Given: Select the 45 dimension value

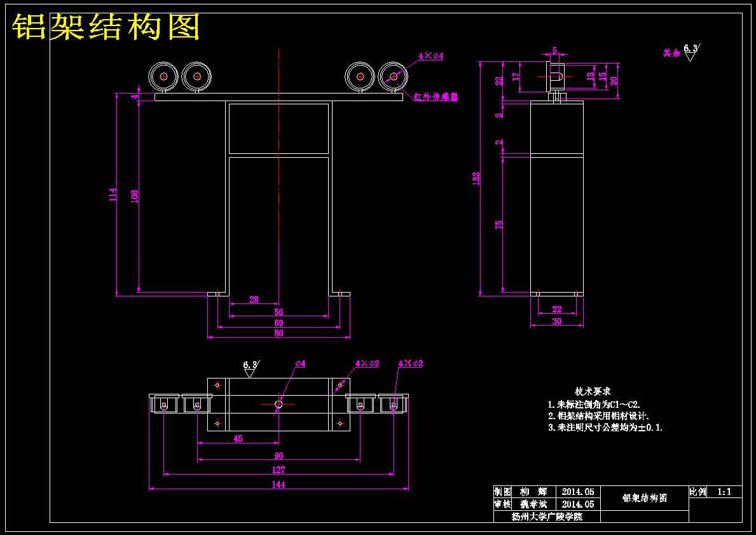Looking at the screenshot, I should [x=238, y=439].
